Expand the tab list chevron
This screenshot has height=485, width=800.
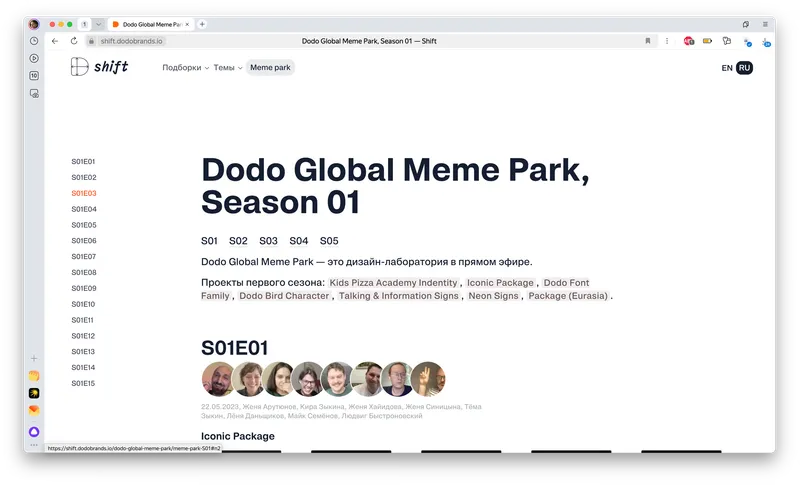tap(98, 24)
